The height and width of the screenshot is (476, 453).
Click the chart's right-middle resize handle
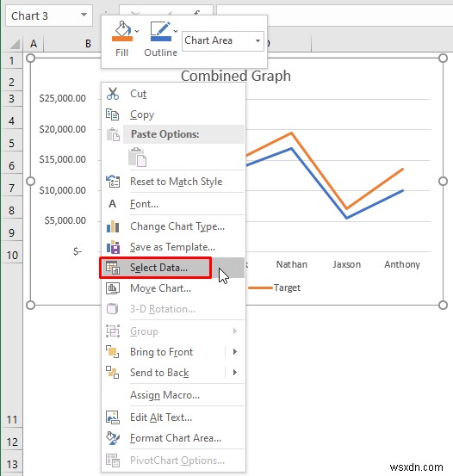pyautogui.click(x=443, y=182)
